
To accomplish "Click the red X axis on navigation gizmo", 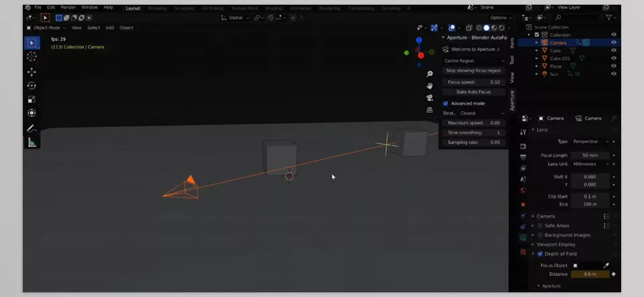I will click(x=421, y=56).
